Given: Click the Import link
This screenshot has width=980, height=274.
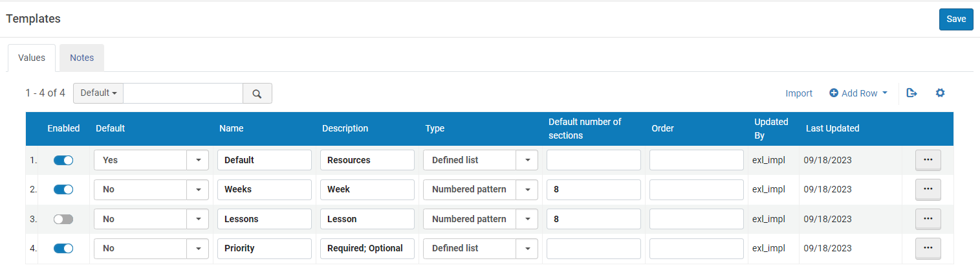Looking at the screenshot, I should pyautogui.click(x=799, y=93).
